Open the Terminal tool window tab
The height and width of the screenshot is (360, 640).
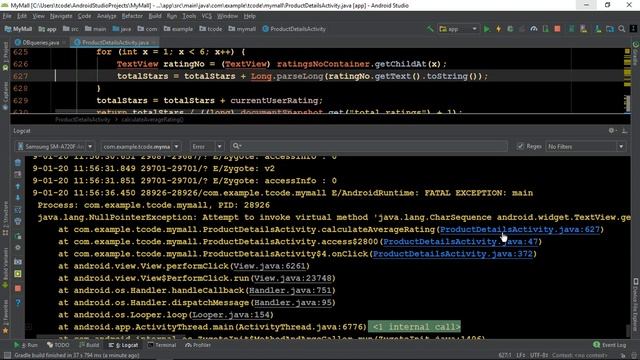[x=162, y=345]
